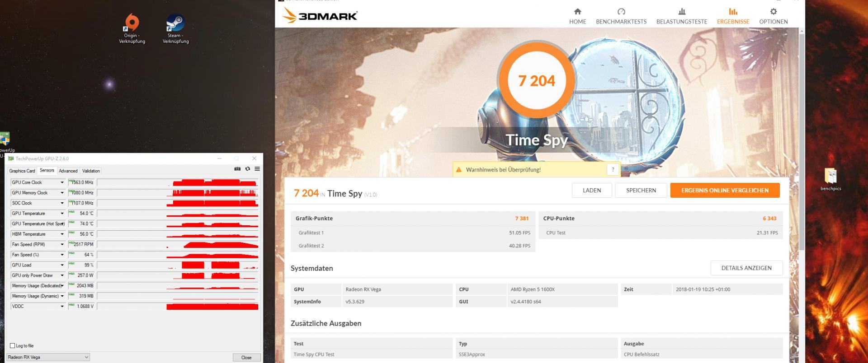Click the GPU-Z Close button

click(x=246, y=358)
